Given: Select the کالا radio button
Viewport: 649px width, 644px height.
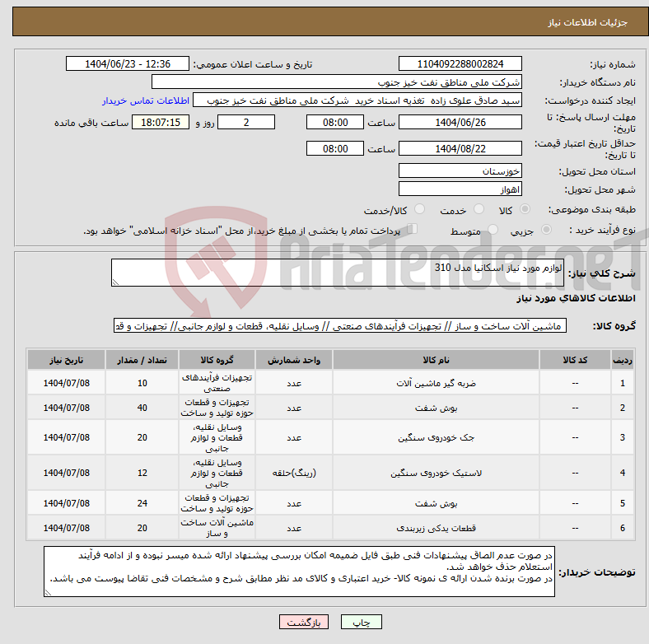Looking at the screenshot, I should [x=525, y=209].
